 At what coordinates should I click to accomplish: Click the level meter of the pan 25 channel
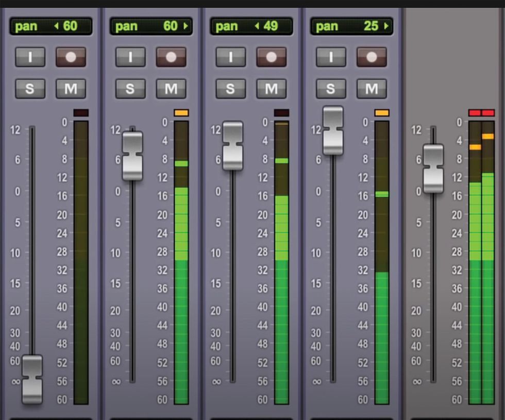tap(382, 262)
